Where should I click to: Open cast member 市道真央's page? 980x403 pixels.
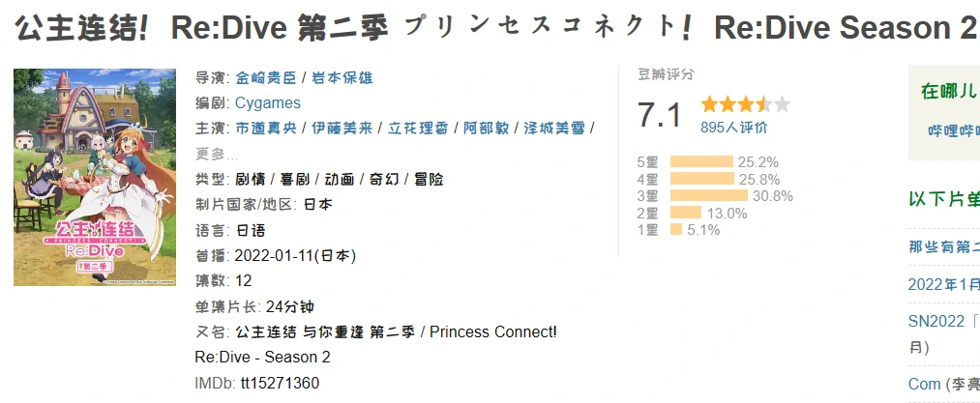click(x=265, y=129)
